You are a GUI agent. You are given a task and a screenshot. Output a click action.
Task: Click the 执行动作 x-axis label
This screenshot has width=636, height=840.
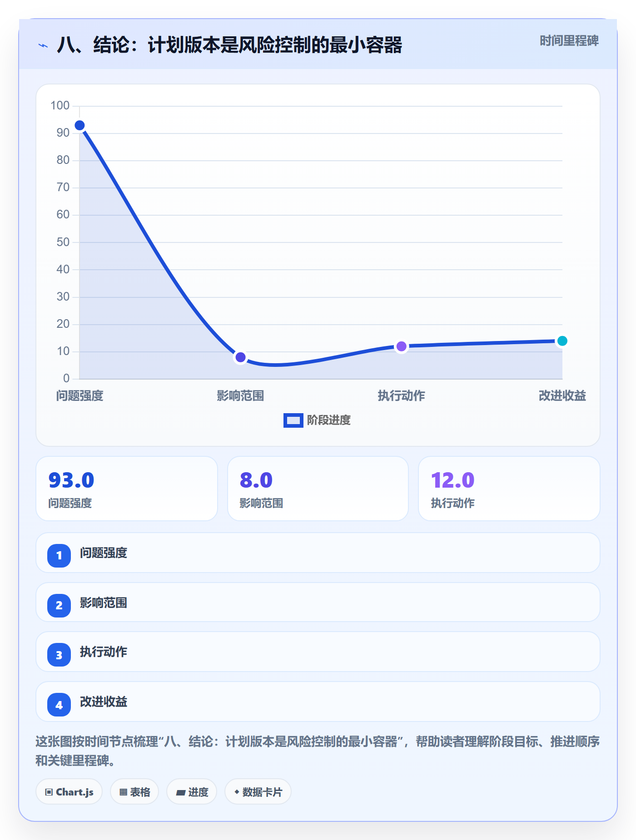tap(402, 396)
